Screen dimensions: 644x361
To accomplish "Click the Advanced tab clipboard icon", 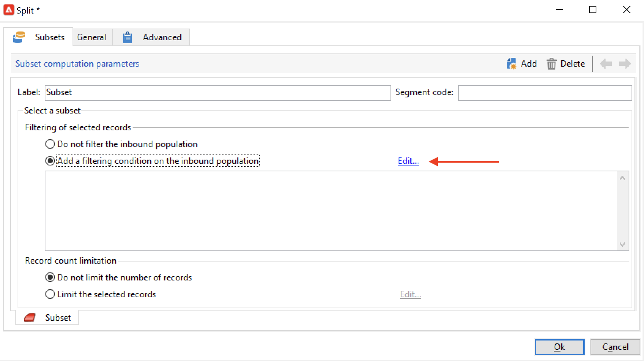I will click(x=127, y=37).
